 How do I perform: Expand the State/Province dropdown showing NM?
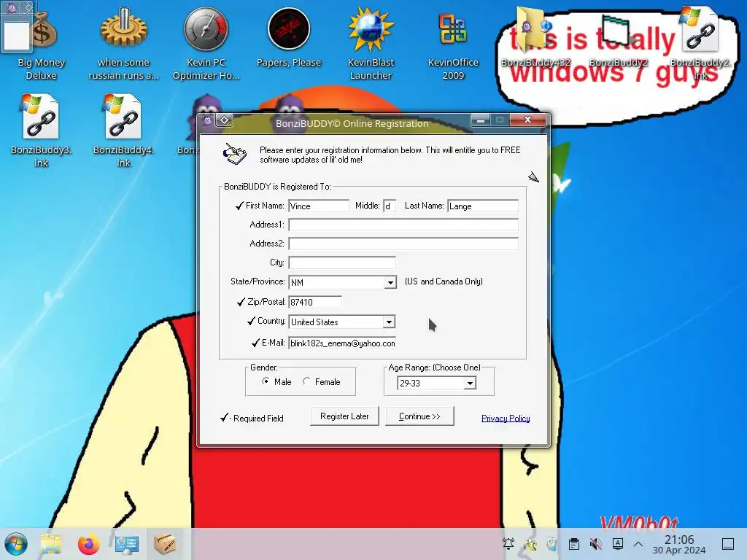pos(390,282)
